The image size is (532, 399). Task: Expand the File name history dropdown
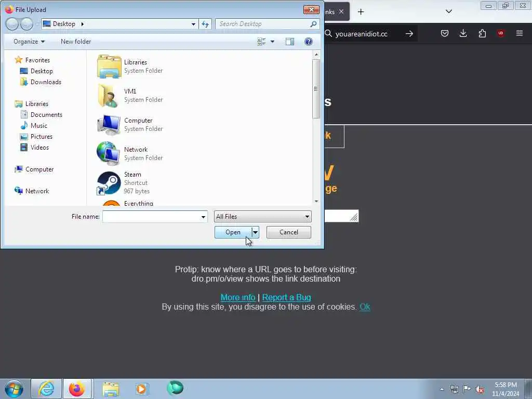[x=203, y=217]
